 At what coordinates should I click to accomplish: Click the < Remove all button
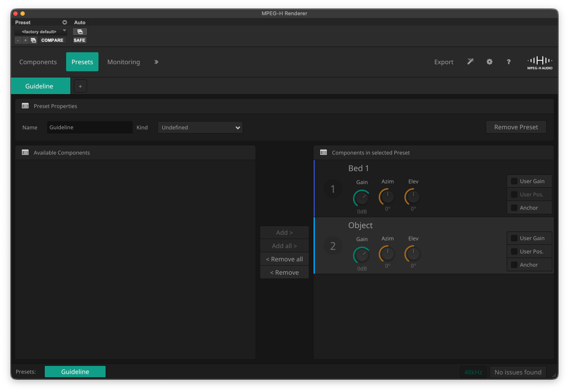pos(284,259)
